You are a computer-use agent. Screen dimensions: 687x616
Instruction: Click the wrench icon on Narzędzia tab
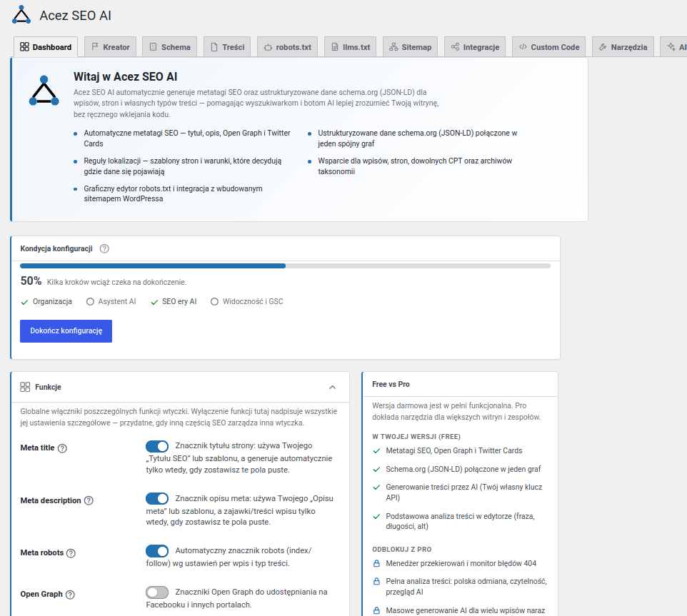point(603,47)
